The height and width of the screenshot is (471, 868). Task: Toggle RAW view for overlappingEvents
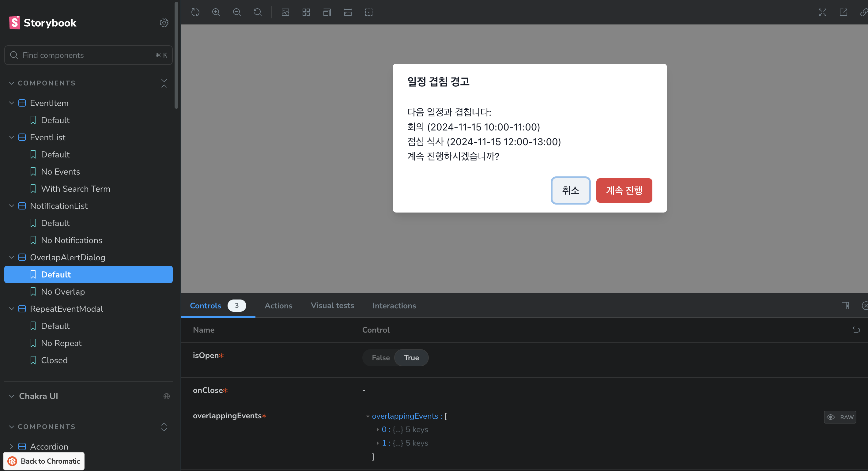pyautogui.click(x=840, y=417)
